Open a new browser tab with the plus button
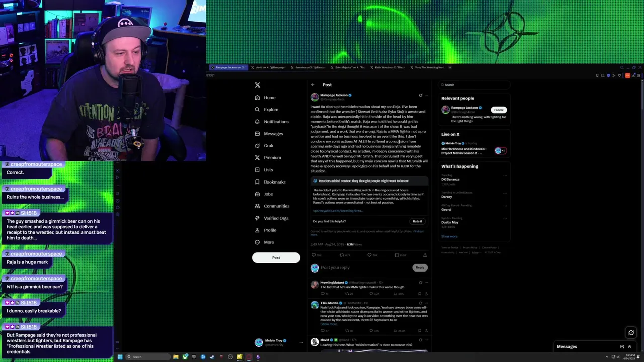Viewport: 644px width, 362px height. [450, 67]
